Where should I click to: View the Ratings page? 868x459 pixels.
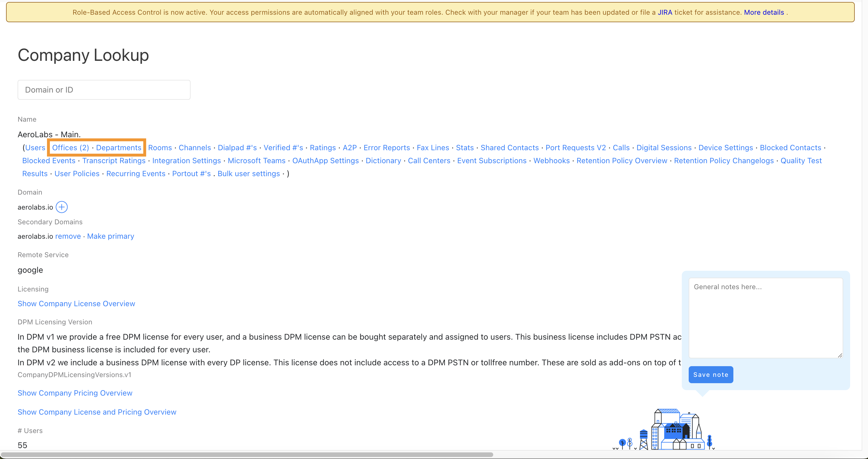pos(323,148)
